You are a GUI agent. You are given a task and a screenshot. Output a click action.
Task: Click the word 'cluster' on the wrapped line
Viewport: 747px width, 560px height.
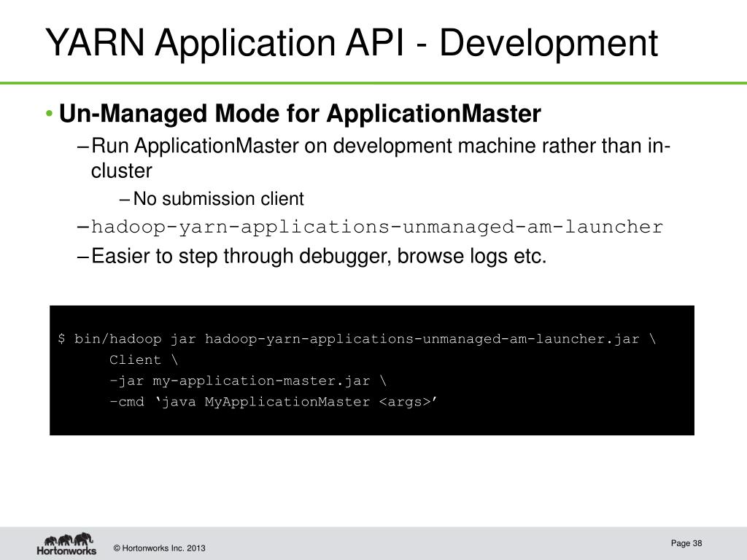point(122,171)
